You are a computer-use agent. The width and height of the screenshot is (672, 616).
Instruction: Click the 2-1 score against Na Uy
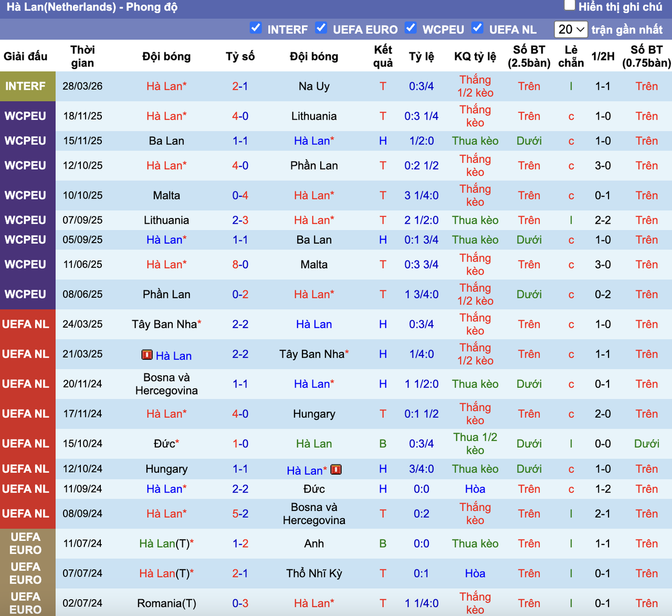[240, 86]
